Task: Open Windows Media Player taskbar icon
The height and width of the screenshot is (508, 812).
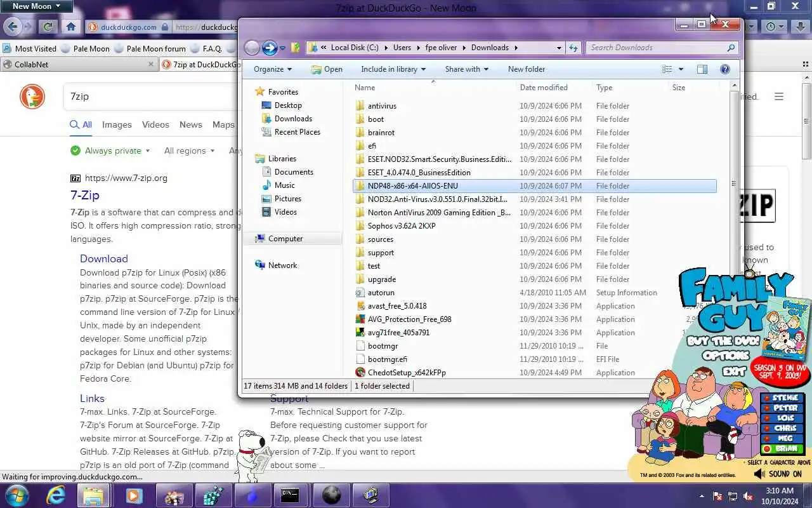Action: [x=134, y=495]
